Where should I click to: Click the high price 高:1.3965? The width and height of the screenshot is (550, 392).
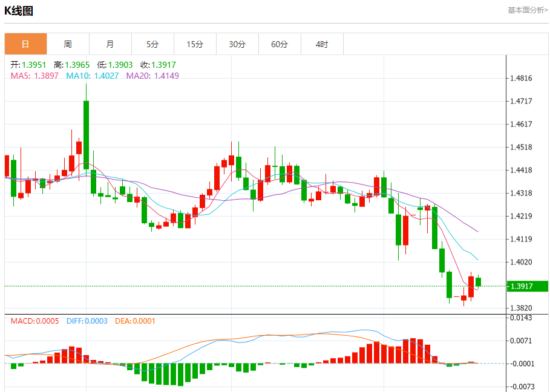tap(72, 65)
